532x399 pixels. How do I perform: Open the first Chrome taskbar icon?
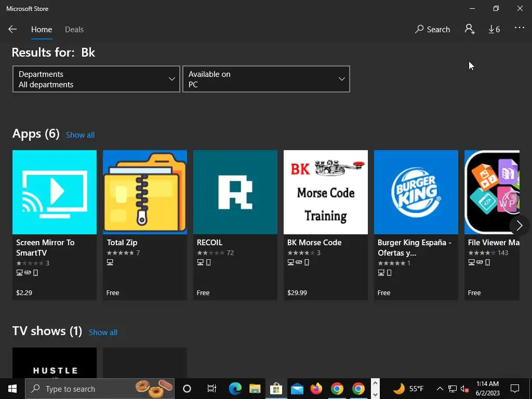tap(337, 389)
